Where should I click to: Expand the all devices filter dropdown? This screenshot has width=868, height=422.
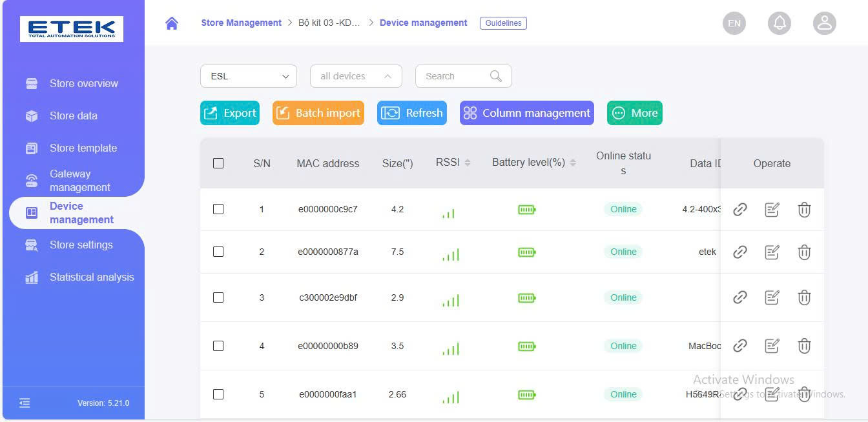tap(356, 76)
